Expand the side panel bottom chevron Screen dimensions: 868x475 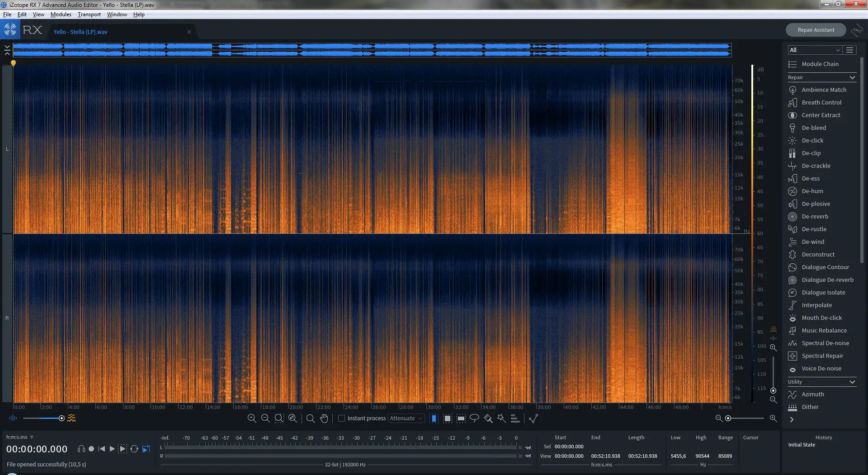[x=792, y=419]
